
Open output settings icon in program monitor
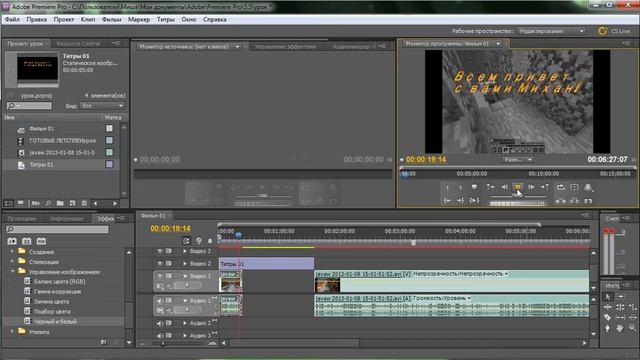[588, 187]
